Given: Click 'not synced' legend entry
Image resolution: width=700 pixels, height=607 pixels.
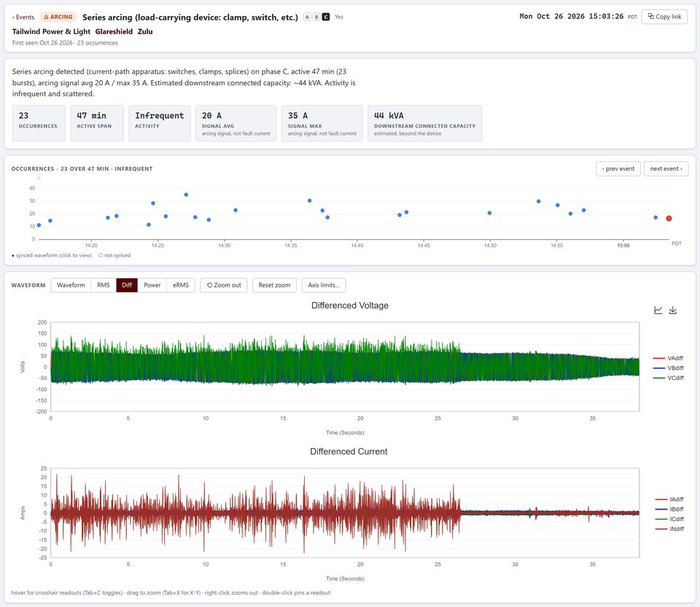Looking at the screenshot, I should 114,255.
